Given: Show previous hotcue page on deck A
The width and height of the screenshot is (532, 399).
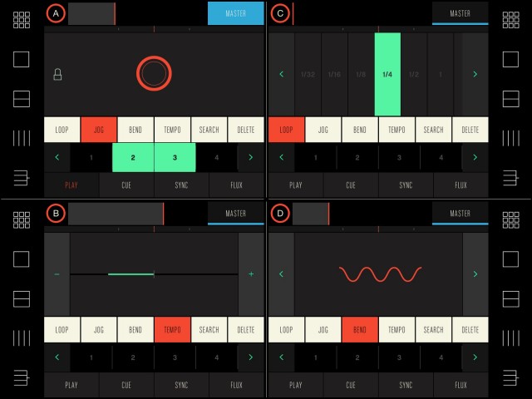Looking at the screenshot, I should 57,157.
